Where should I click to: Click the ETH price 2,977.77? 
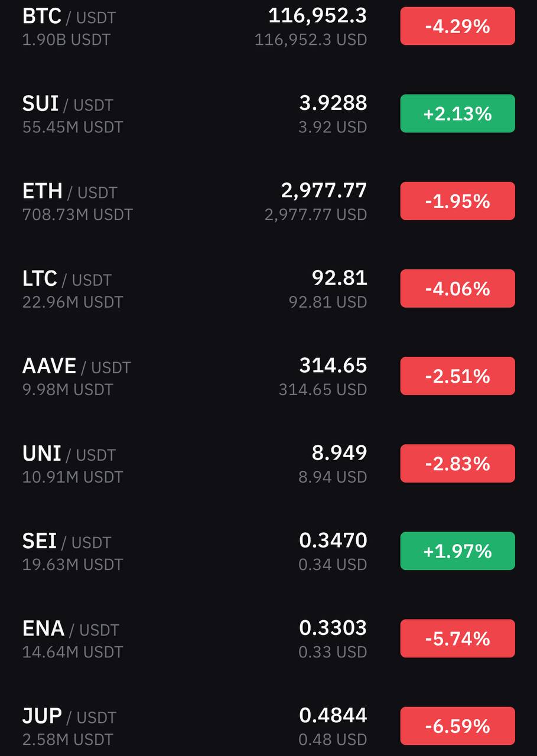(x=324, y=190)
